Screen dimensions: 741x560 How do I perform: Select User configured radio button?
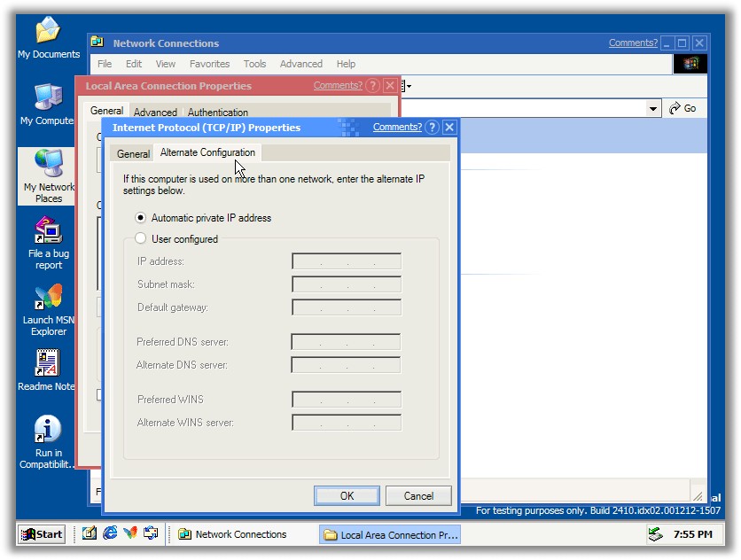[140, 239]
